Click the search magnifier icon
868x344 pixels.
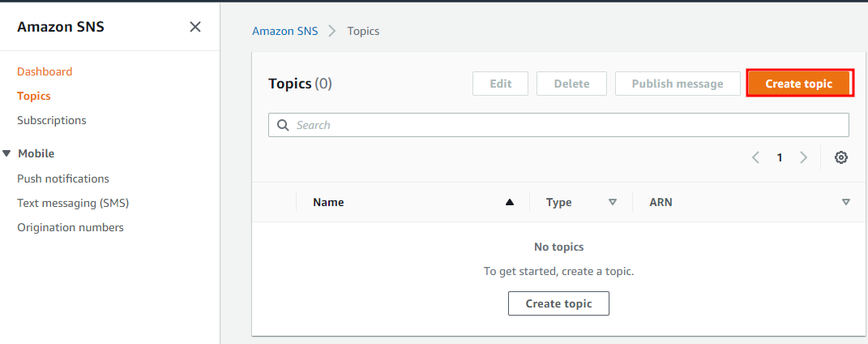click(x=283, y=125)
